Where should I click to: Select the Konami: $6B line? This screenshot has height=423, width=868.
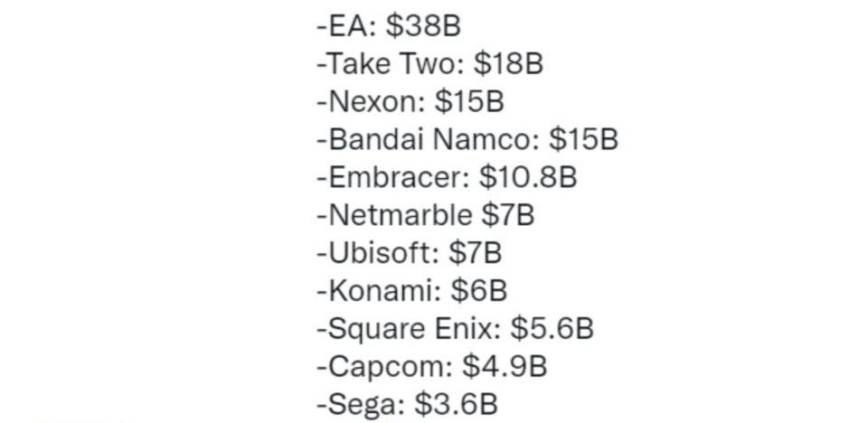[412, 290]
